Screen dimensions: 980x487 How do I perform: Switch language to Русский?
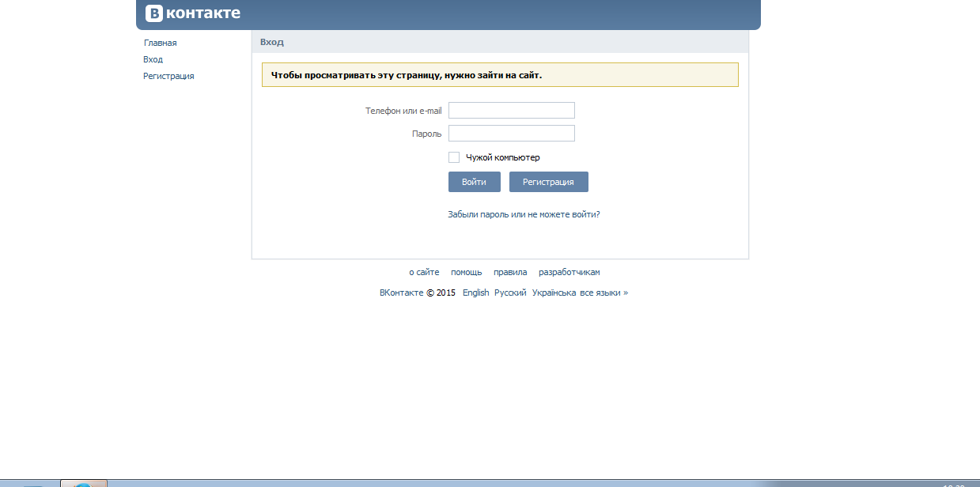510,293
